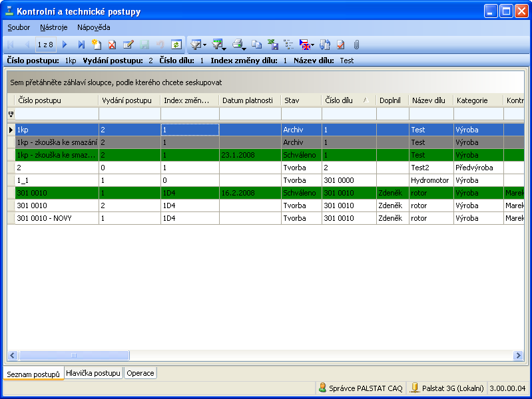Click filter field under Číslo postupu
Screen dimensions: 532x399
[57, 114]
